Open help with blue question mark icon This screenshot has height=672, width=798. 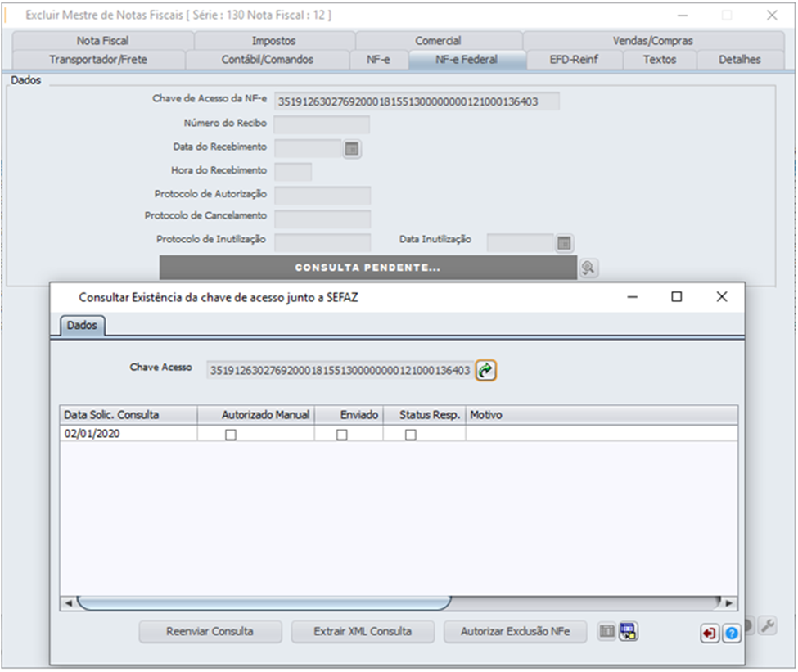click(x=732, y=634)
